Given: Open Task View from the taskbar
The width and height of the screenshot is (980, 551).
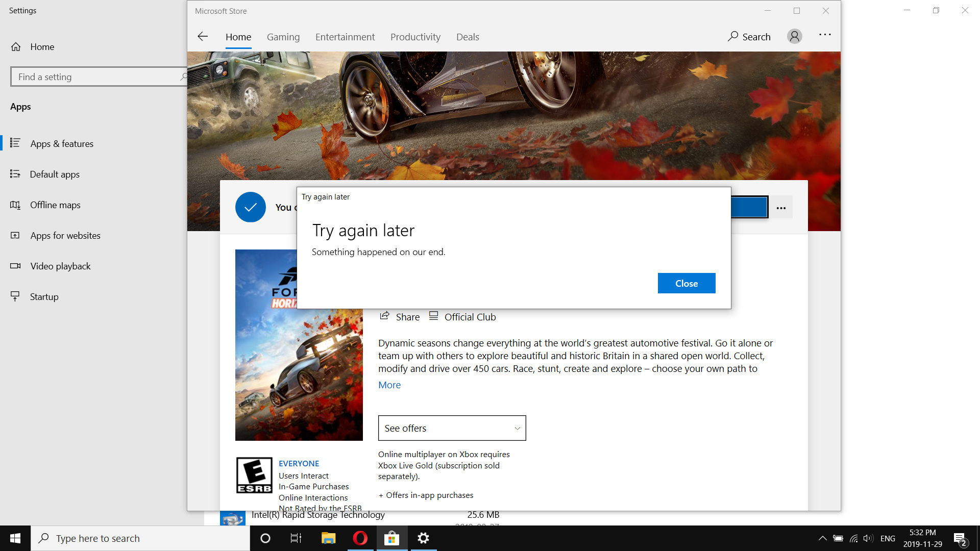Looking at the screenshot, I should click(296, 538).
